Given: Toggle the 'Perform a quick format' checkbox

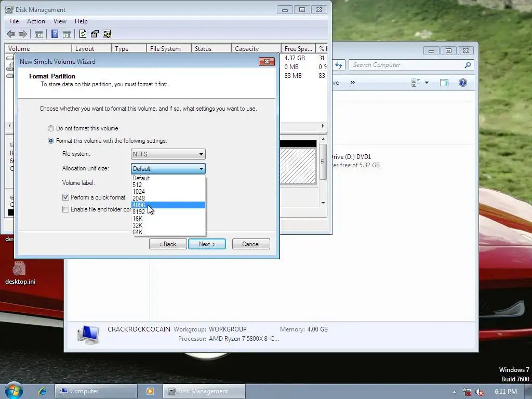Looking at the screenshot, I should pyautogui.click(x=66, y=197).
